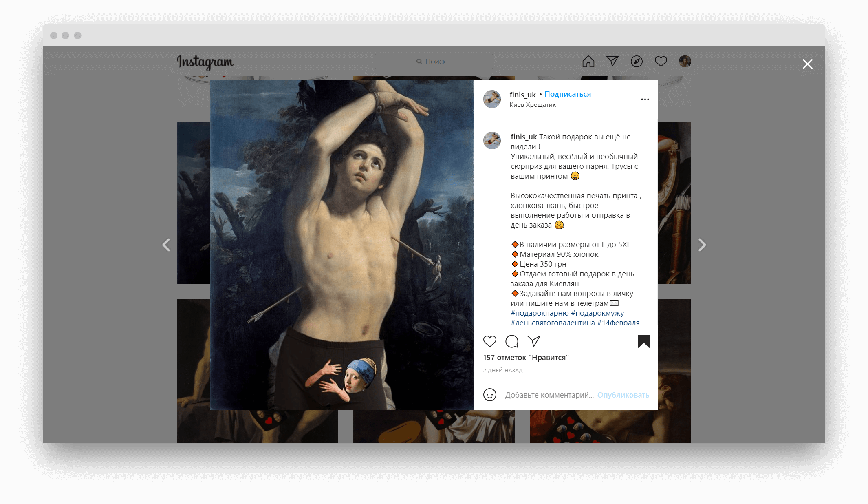868x504 pixels.
Task: Open the emoji picker smiley icon
Action: 489,395
